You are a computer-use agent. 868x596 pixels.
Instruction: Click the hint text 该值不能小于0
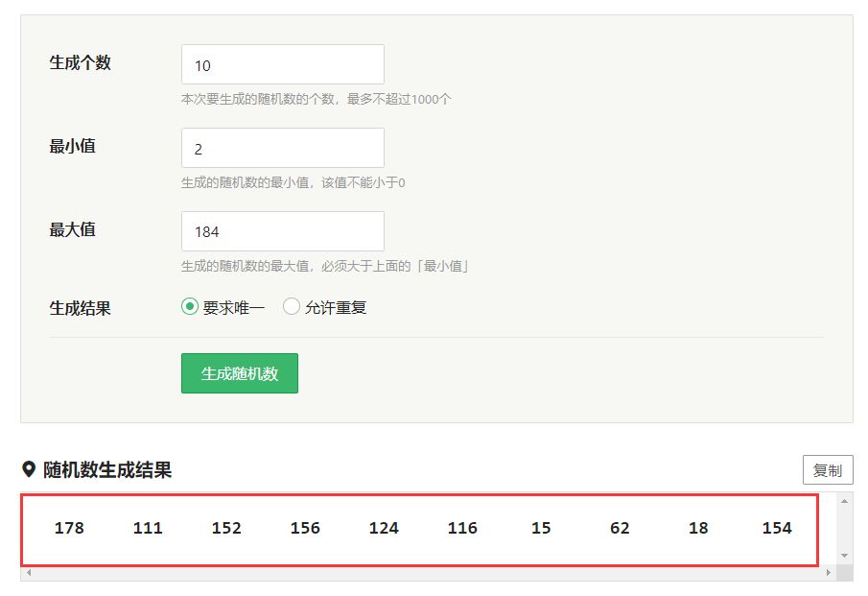pyautogui.click(x=364, y=182)
